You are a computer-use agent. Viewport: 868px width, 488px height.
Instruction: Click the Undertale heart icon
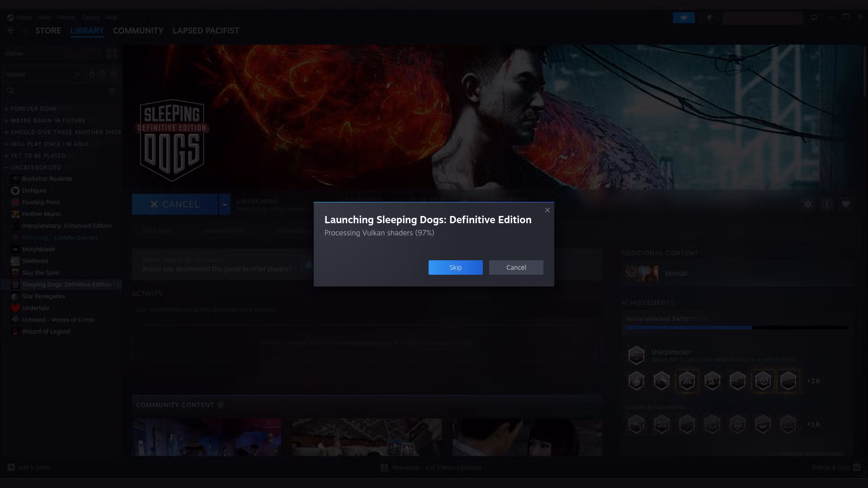(15, 308)
